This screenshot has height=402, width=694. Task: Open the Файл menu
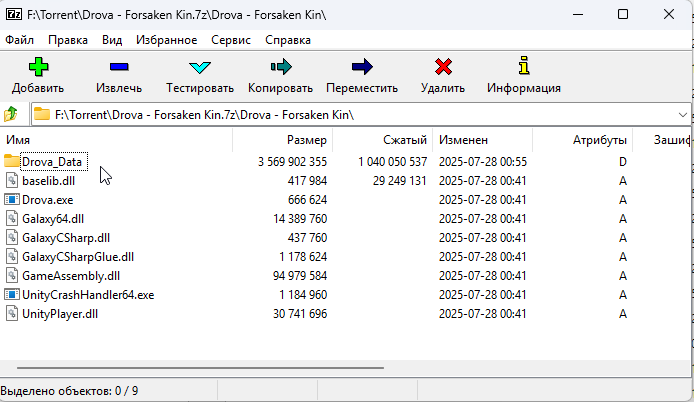tap(20, 40)
